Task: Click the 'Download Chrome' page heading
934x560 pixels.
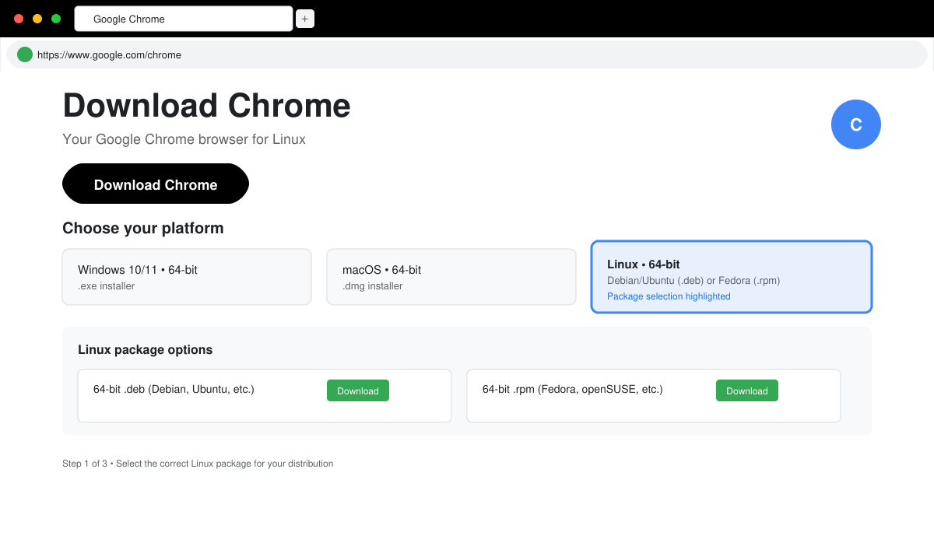Action: tap(206, 106)
